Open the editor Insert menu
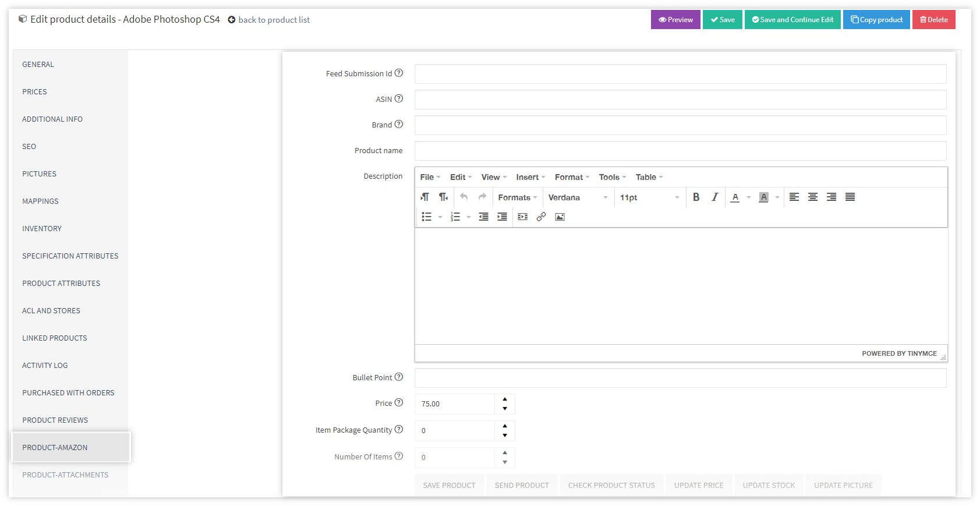The image size is (980, 506). tap(530, 177)
